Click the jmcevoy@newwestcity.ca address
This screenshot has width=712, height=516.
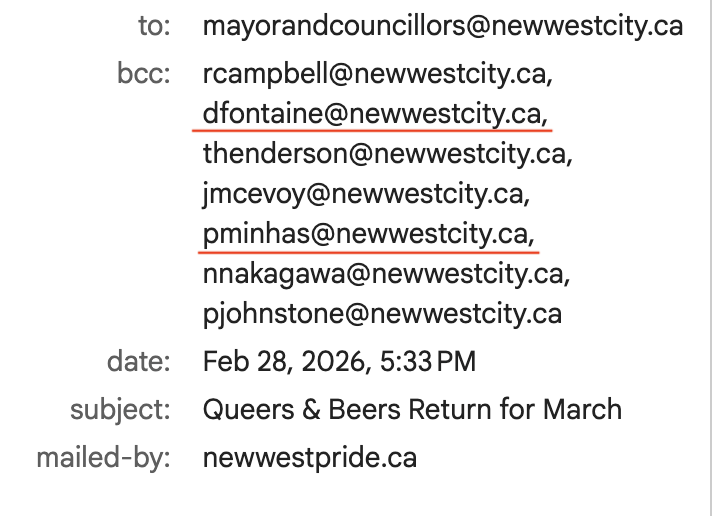366,194
